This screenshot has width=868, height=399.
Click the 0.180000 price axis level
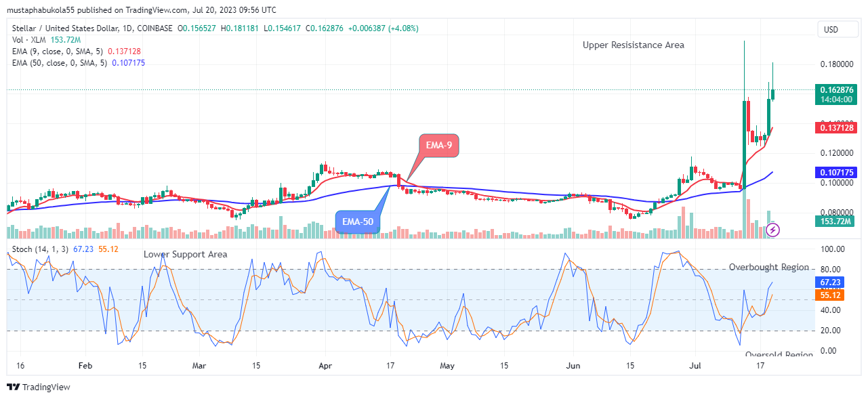pos(837,64)
